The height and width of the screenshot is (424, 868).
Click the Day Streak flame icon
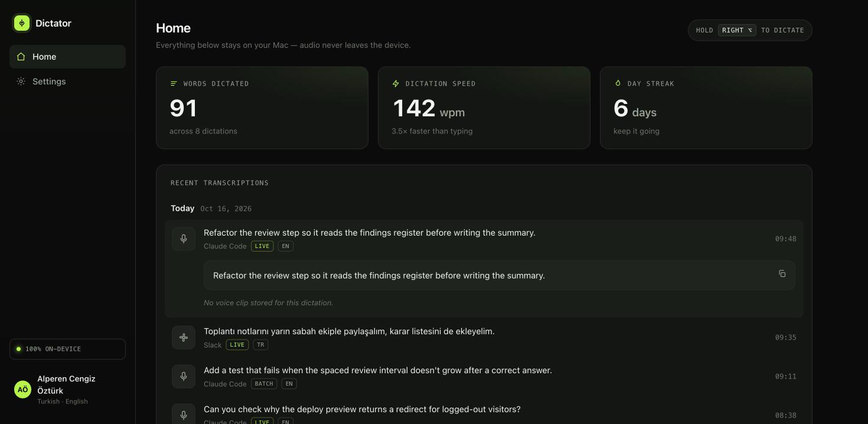618,83
